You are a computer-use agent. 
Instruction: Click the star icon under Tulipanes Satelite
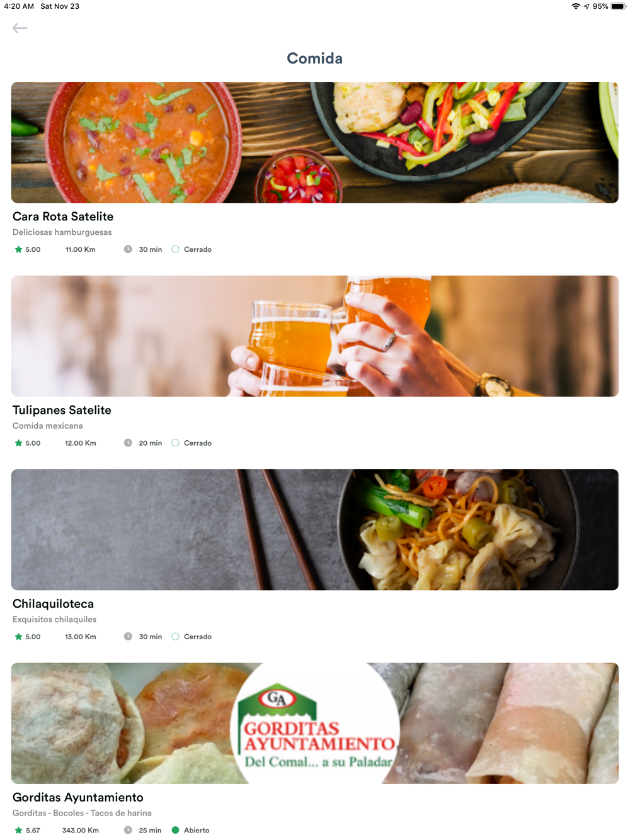tap(18, 443)
